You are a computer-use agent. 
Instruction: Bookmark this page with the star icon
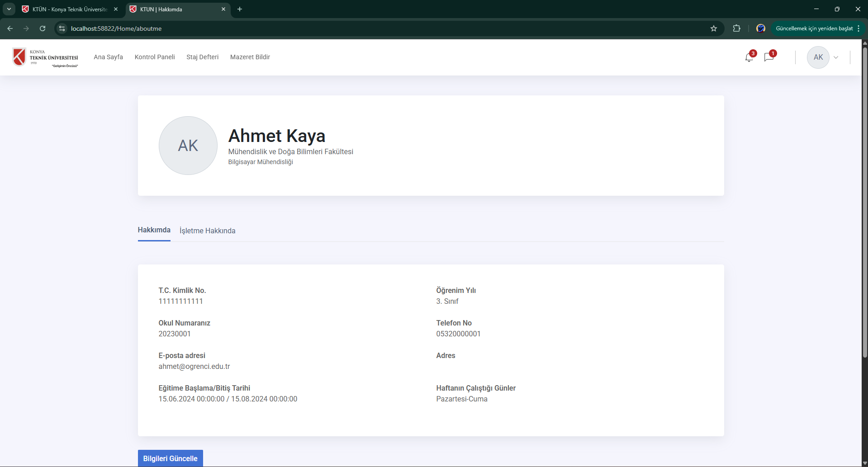click(714, 28)
